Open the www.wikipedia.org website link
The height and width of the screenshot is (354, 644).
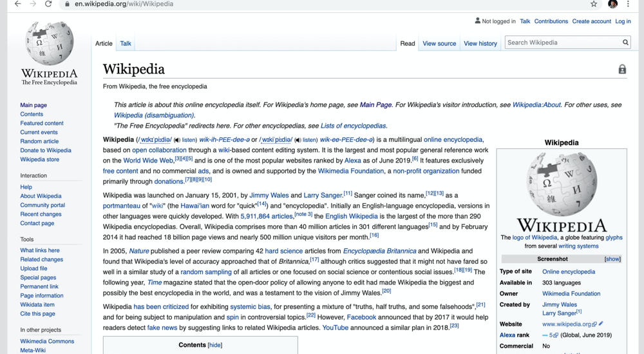pos(566,324)
